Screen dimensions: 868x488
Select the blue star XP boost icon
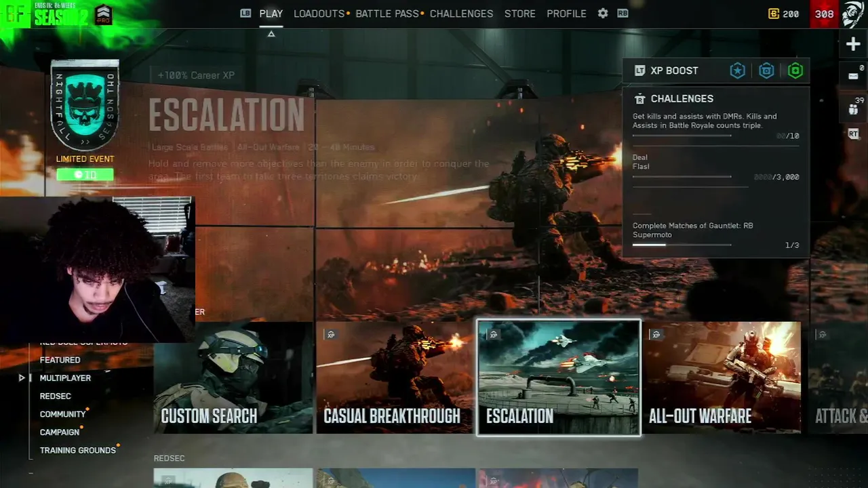(x=737, y=70)
